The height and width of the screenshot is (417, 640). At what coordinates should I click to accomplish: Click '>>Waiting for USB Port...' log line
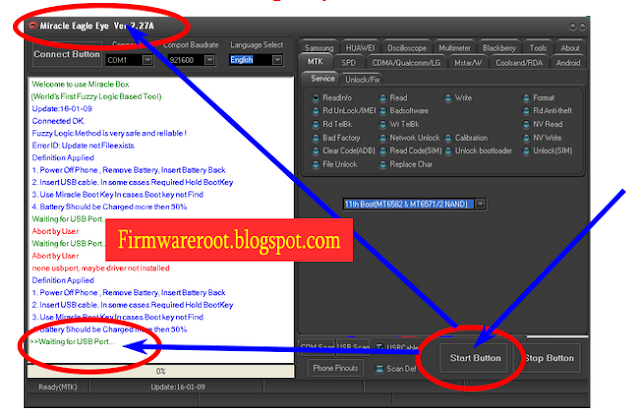click(72, 342)
